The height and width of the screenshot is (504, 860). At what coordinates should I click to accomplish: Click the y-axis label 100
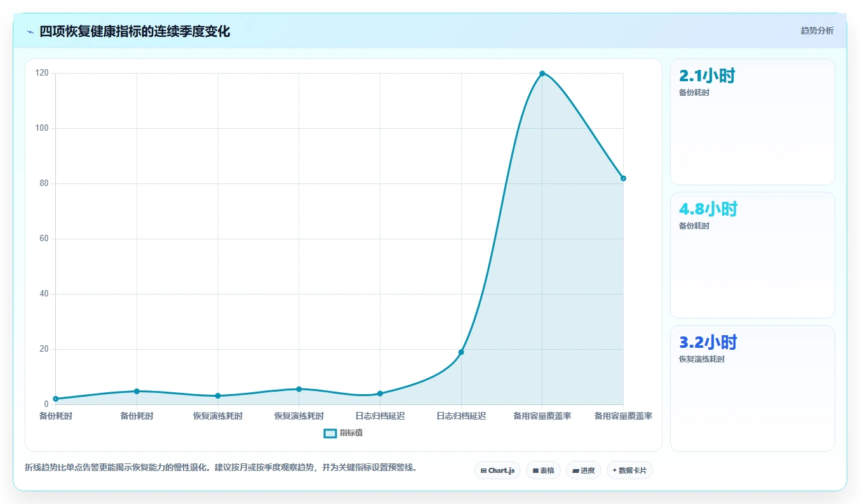tap(42, 128)
